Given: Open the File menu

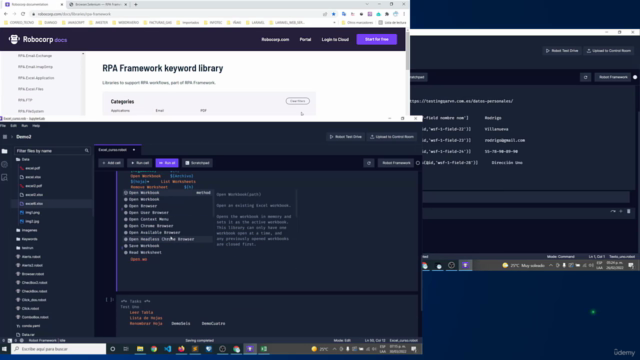Looking at the screenshot, I should [3, 126].
